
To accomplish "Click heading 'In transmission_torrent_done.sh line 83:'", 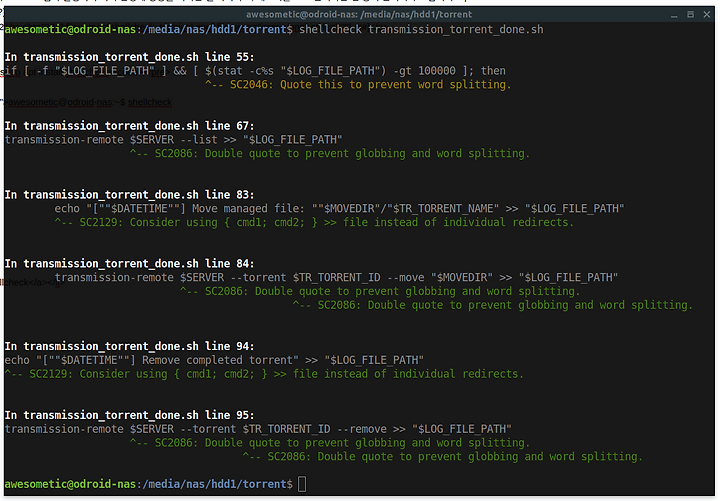I will click(129, 195).
